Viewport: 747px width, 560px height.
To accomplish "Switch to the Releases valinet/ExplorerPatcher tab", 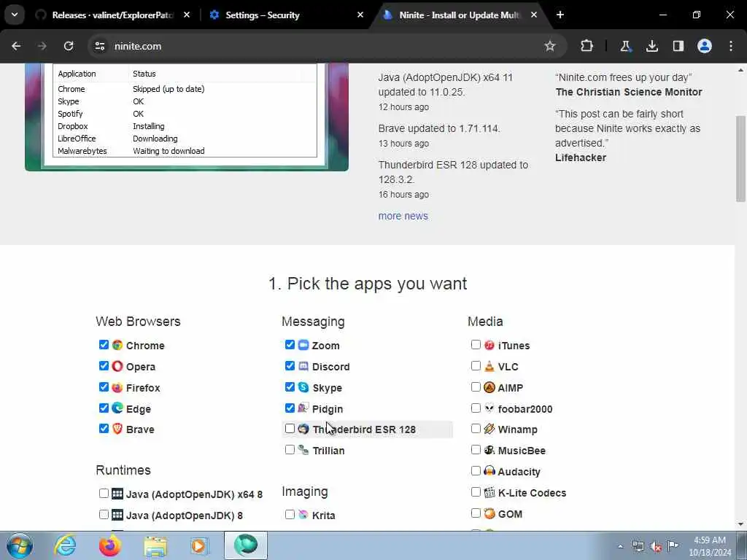I will 112,15.
